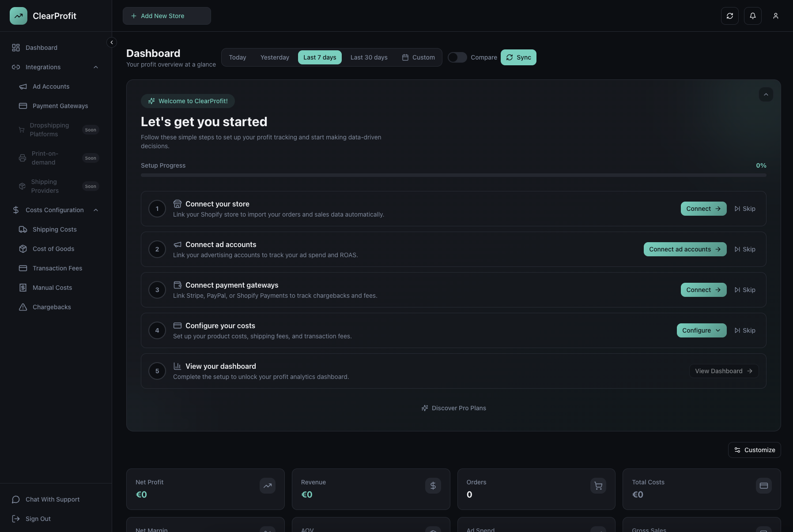
Task: Open the Configure costs dropdown
Action: (x=701, y=330)
